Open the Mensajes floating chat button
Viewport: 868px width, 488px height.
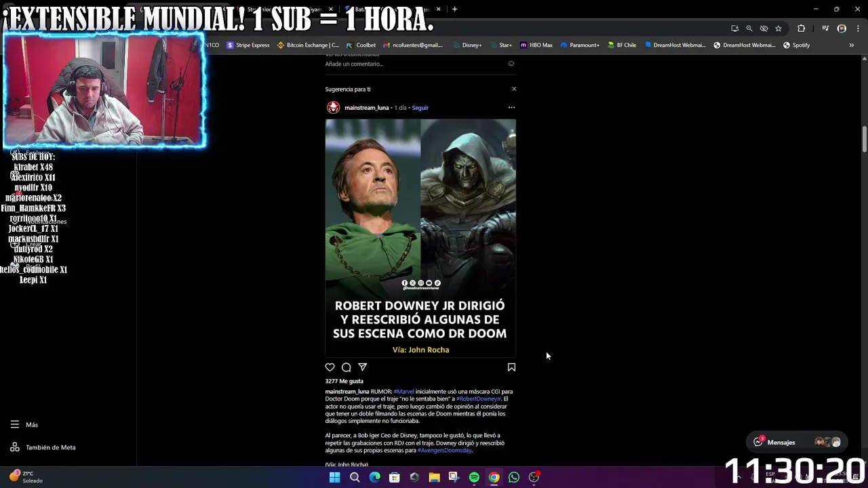coord(796,442)
